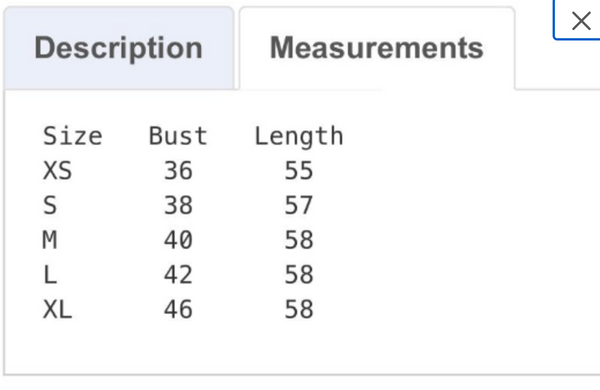The height and width of the screenshot is (390, 600).
Task: Click bust value 38 for S
Action: pyautogui.click(x=178, y=205)
